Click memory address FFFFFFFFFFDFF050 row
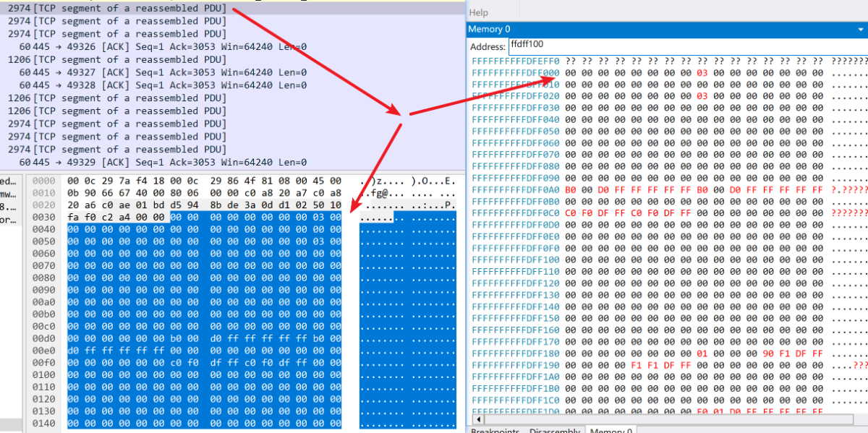868x433 pixels. 669,131
